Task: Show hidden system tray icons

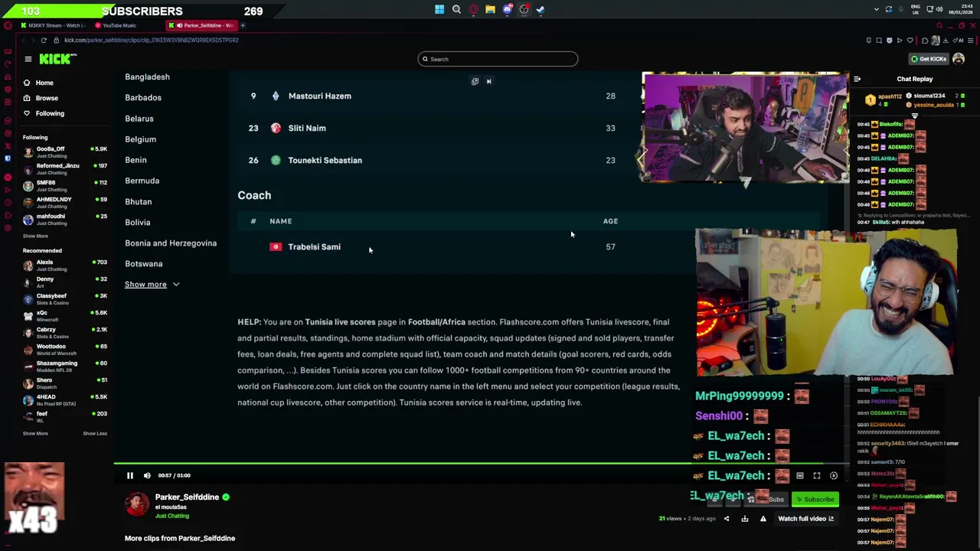Action: pyautogui.click(x=877, y=9)
